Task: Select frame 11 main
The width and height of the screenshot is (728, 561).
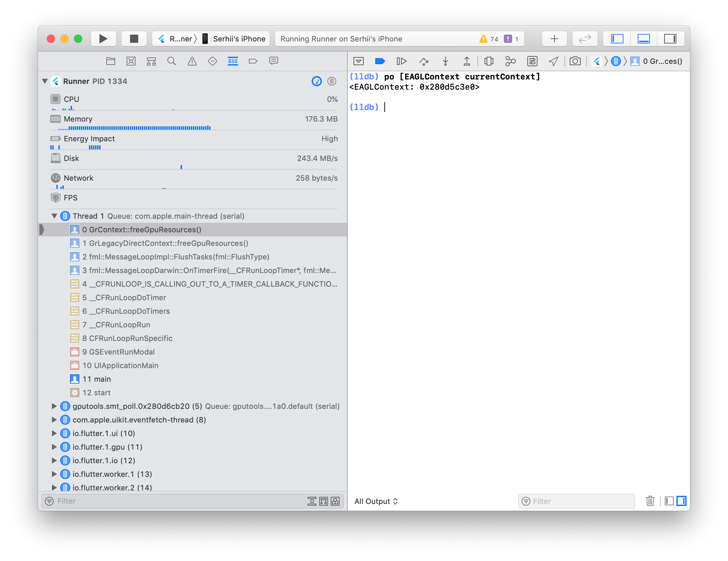Action: click(x=193, y=379)
